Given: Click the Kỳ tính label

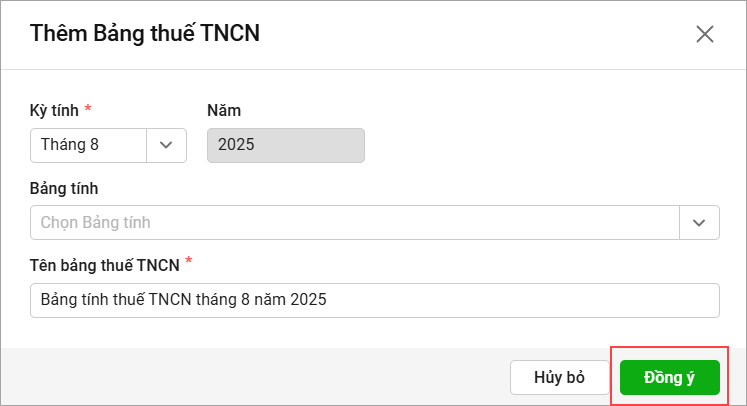Looking at the screenshot, I should tap(54, 110).
